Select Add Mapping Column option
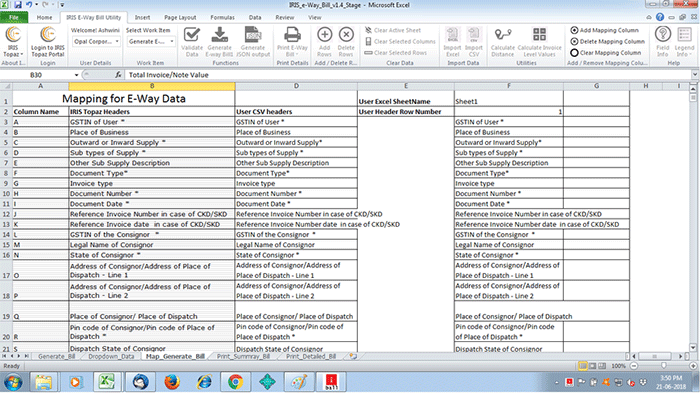 pos(604,30)
